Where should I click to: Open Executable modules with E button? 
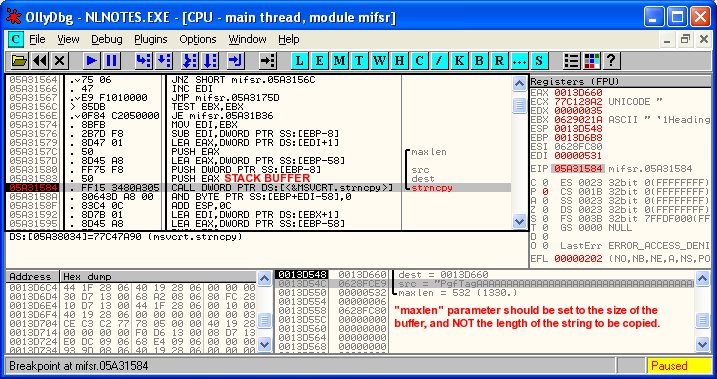coord(320,60)
